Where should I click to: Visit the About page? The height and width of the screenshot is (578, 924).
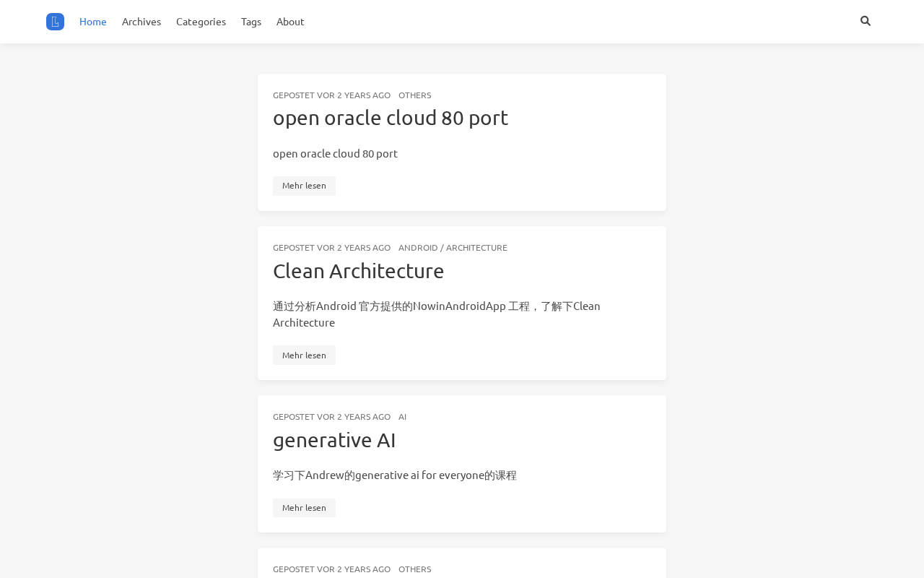pos(290,22)
